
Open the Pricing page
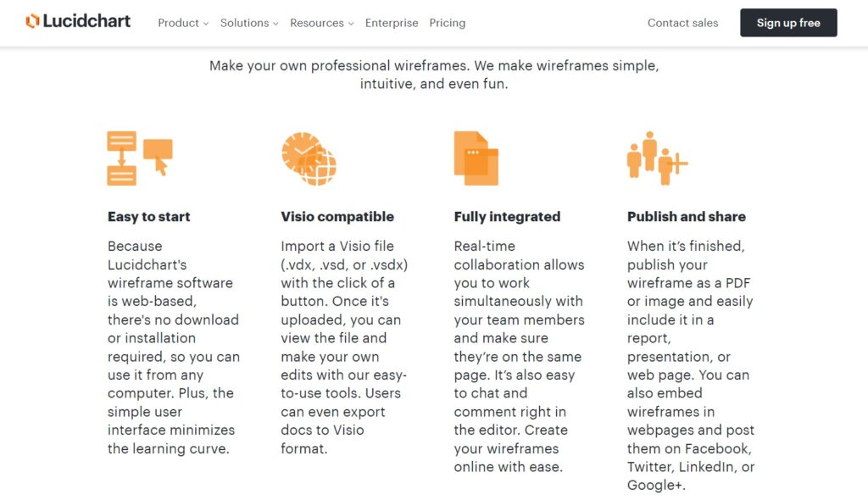(x=448, y=23)
